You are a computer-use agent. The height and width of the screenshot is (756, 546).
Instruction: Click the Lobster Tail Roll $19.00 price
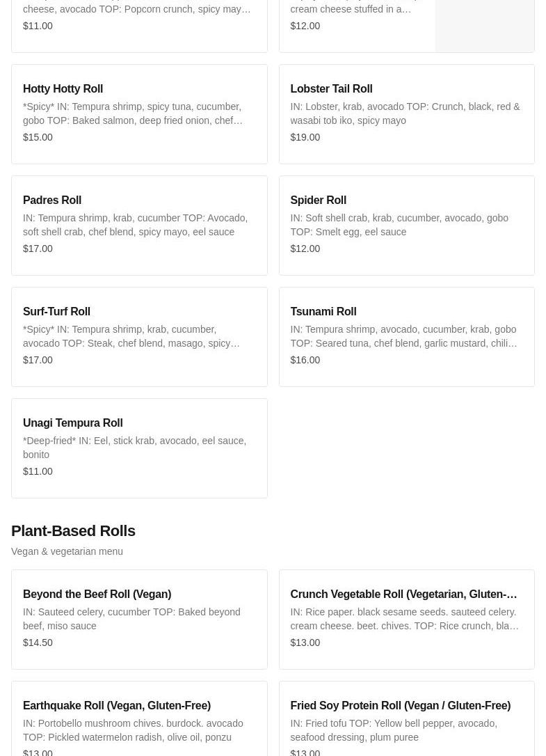click(305, 137)
